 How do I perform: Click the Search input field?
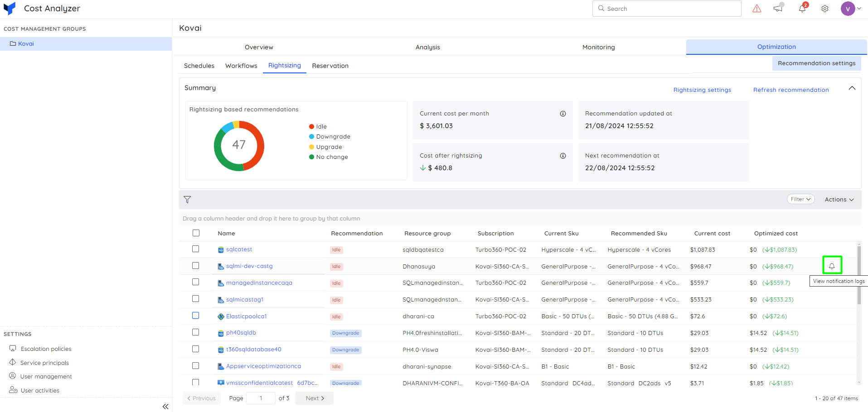coord(666,9)
